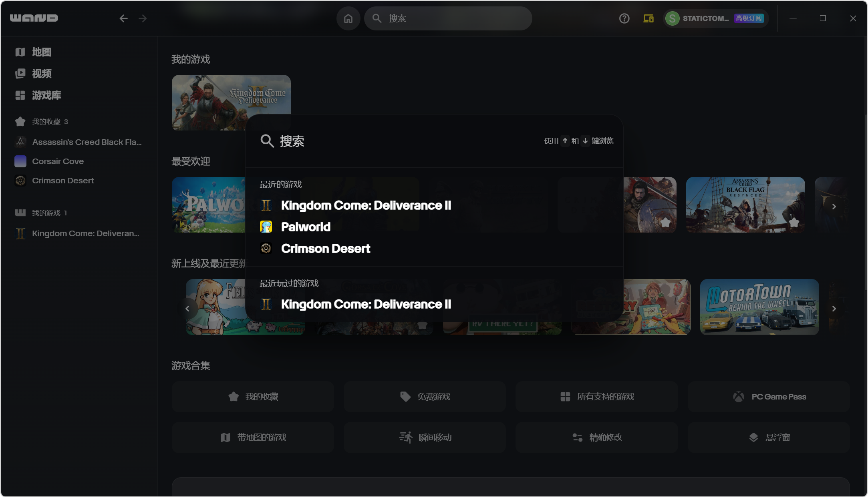The width and height of the screenshot is (868, 498).
Task: Open the 所有支持的游戏 collection button
Action: [x=597, y=397]
